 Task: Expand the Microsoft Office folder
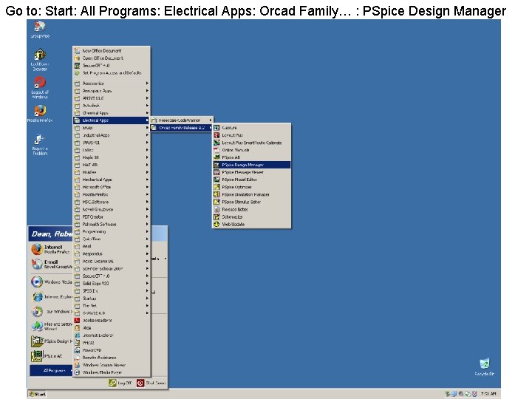click(112, 187)
